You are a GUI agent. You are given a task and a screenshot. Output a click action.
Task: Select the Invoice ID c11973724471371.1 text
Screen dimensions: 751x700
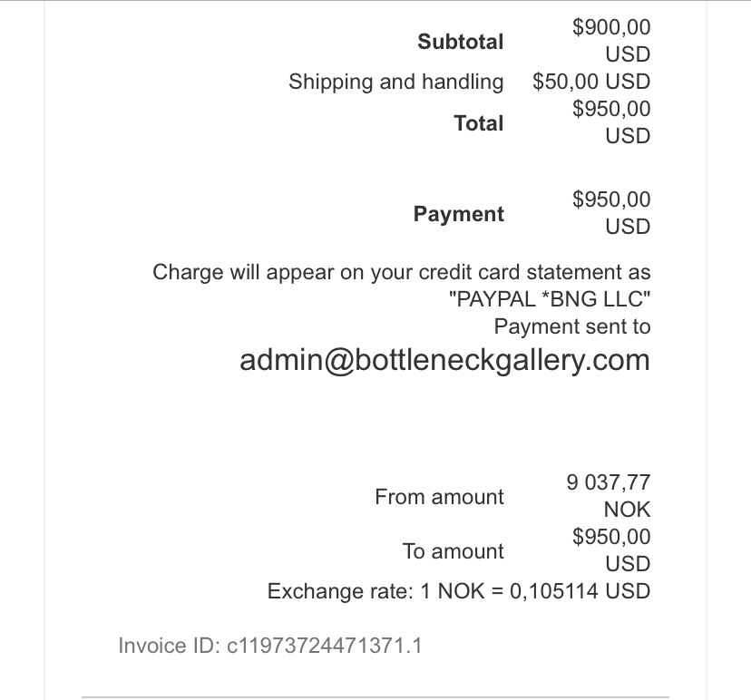point(270,646)
